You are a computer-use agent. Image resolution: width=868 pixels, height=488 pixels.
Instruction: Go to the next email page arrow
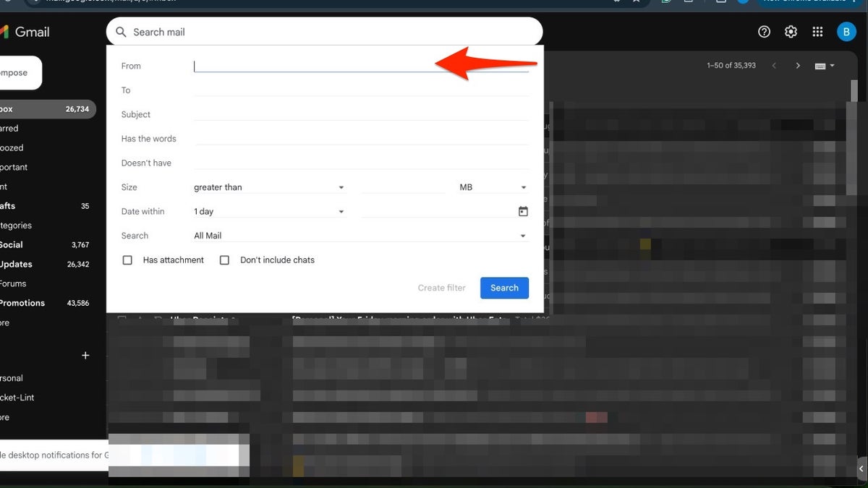(798, 65)
